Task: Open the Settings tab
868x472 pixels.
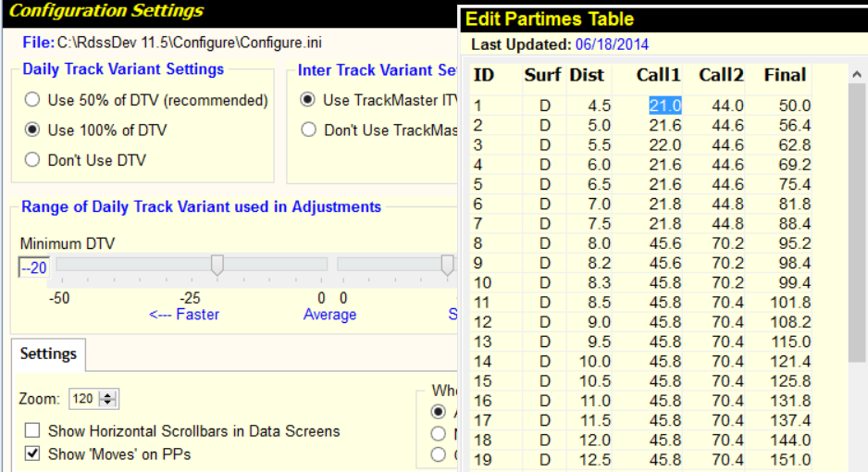Action: (48, 354)
